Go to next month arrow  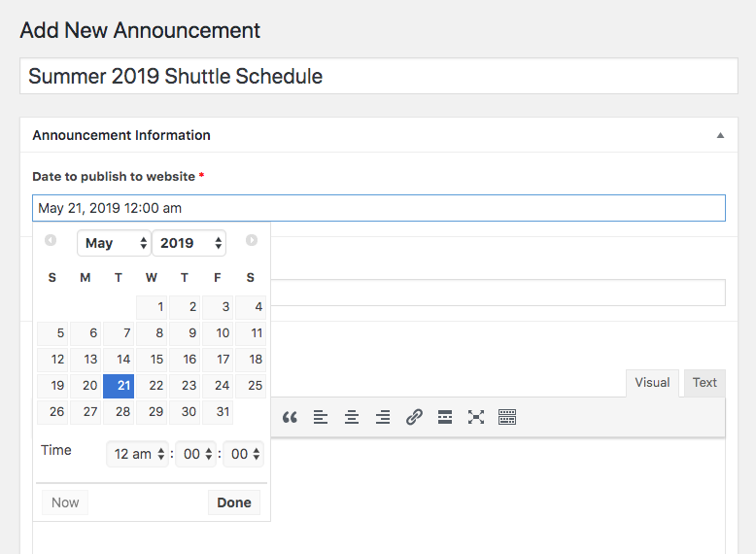(x=252, y=240)
